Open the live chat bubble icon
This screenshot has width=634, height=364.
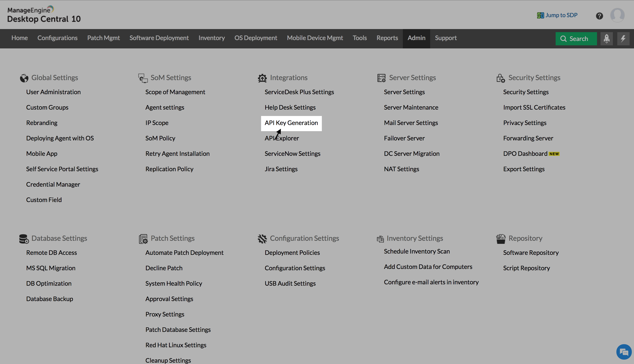point(624,352)
